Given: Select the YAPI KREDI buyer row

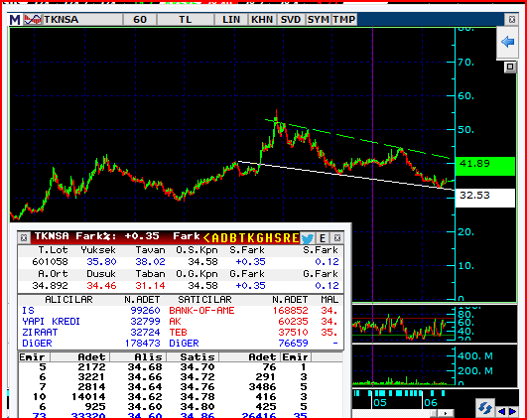Looking at the screenshot, I should [90, 322].
